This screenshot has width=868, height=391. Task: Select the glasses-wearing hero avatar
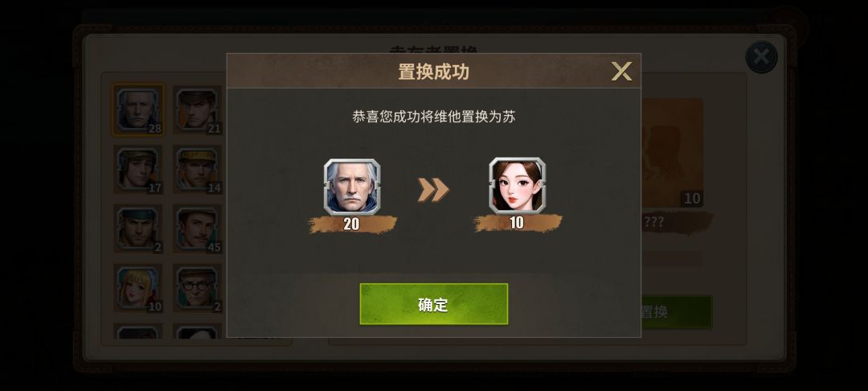(x=197, y=288)
